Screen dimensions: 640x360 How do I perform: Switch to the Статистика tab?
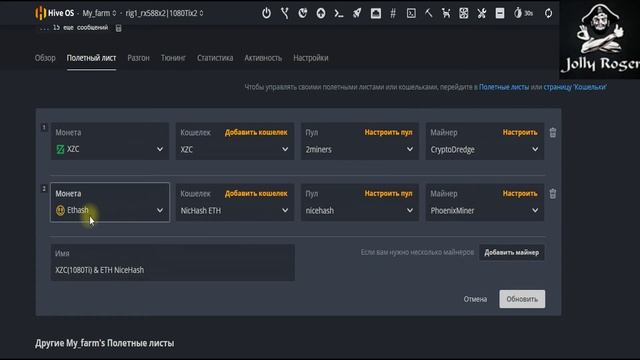pos(215,58)
